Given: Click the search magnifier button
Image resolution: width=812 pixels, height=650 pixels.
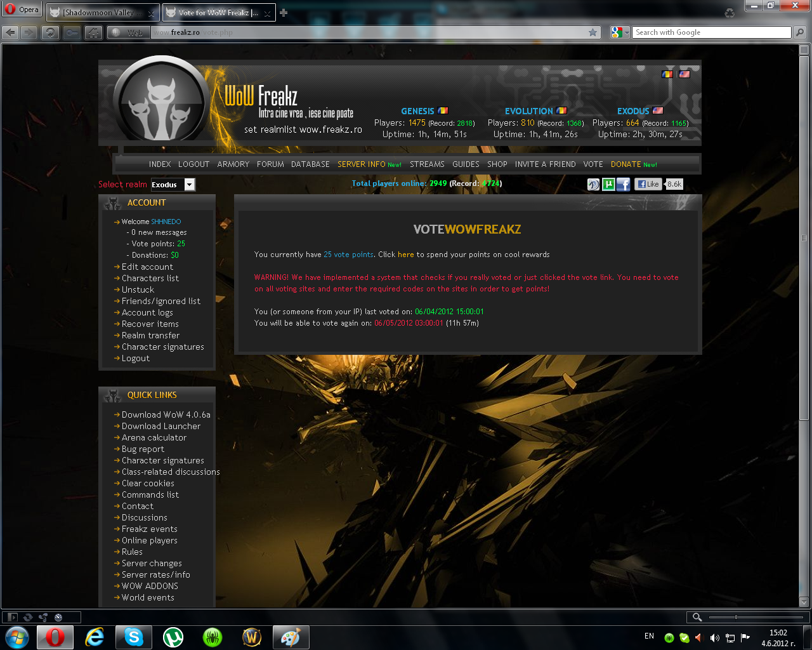Looking at the screenshot, I should click(x=800, y=32).
